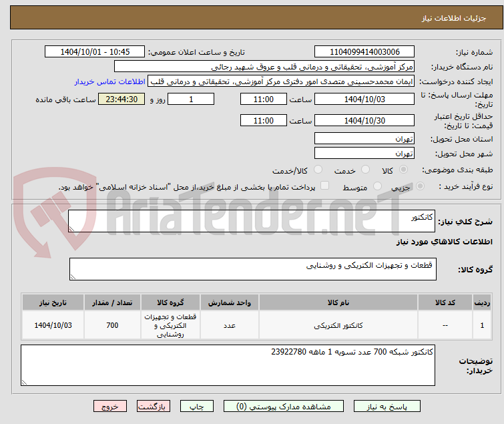Image resolution: width=504 pixels, height=424 pixels.
Task: Select the کالا radio button
Action: [403, 170]
